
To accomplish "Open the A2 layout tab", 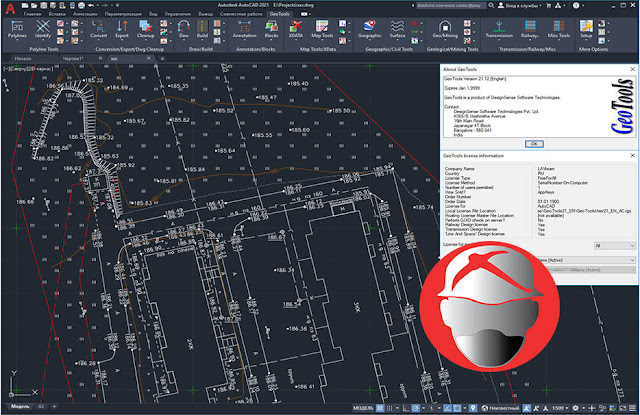I will coord(41,406).
